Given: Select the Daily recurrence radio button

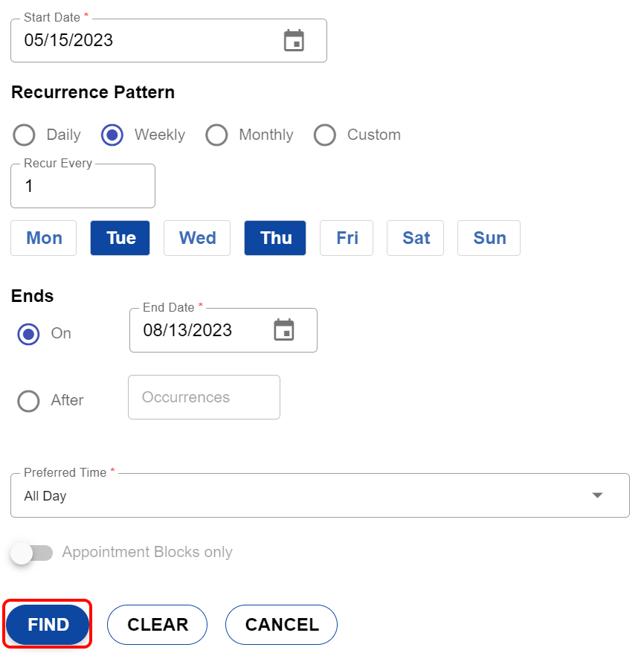Looking at the screenshot, I should pos(25,135).
